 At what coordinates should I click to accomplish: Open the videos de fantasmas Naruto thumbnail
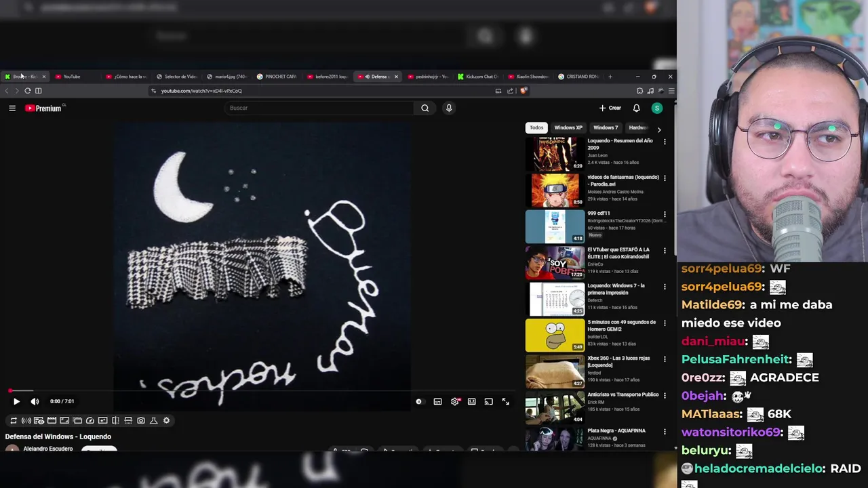coord(555,190)
